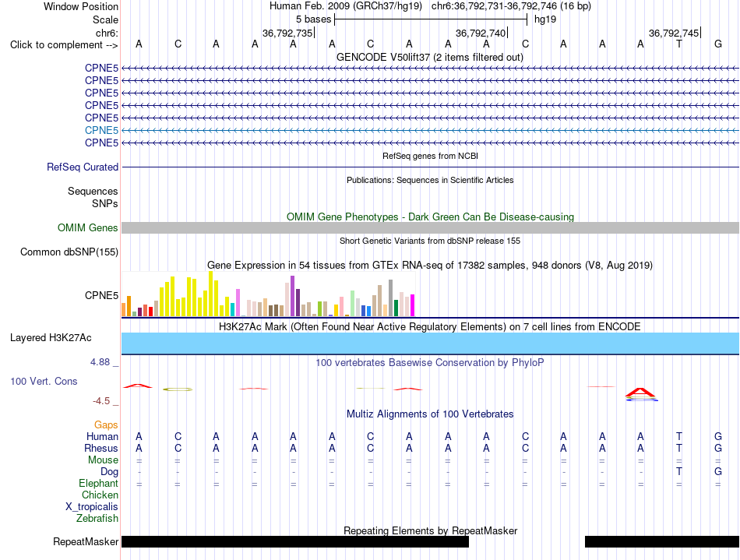The width and height of the screenshot is (740, 560).
Task: Click "100 vertebrates Basewise Conservation by PhyloP" title
Action: pos(430,362)
